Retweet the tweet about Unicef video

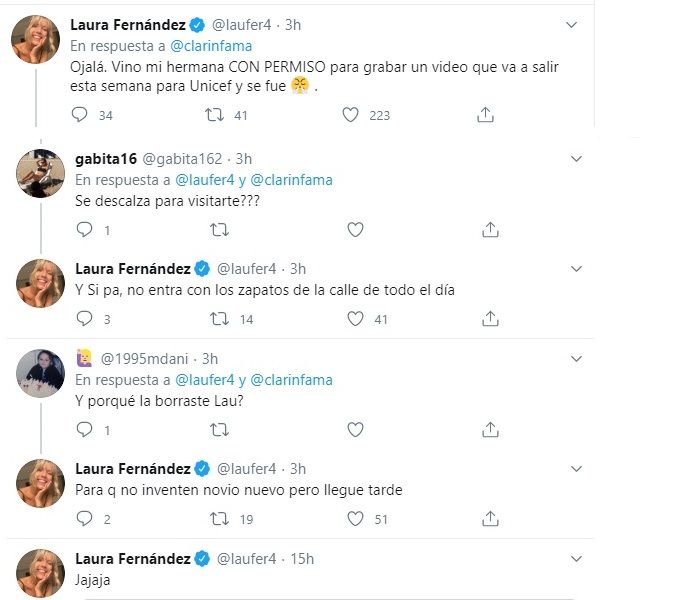pos(213,115)
